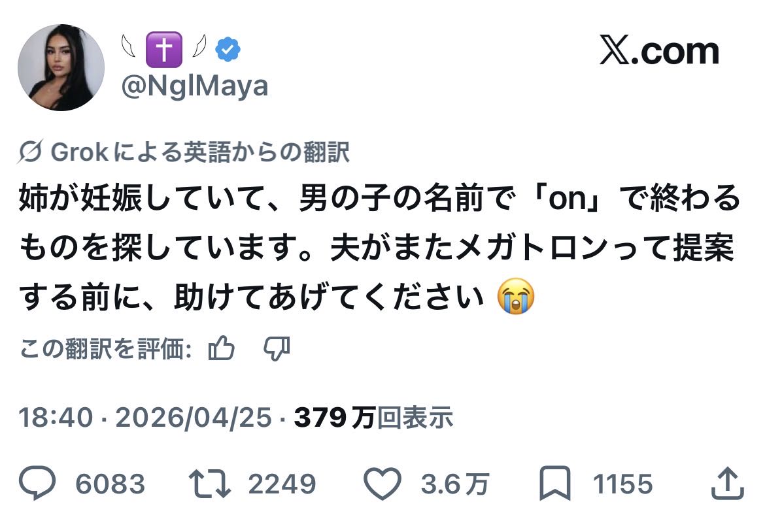Rate the translation with the thumbs up icon
Screen dimensions: 765x532
(x=221, y=349)
